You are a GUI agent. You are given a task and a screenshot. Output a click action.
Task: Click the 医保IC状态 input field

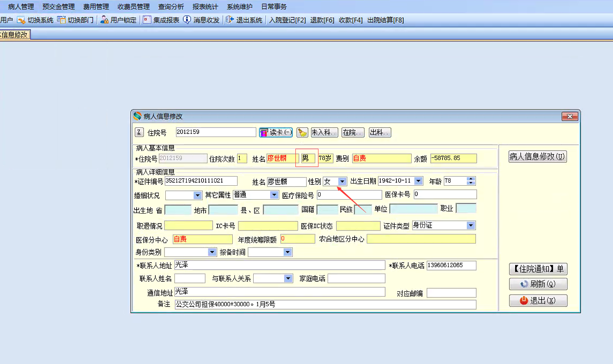click(x=358, y=226)
